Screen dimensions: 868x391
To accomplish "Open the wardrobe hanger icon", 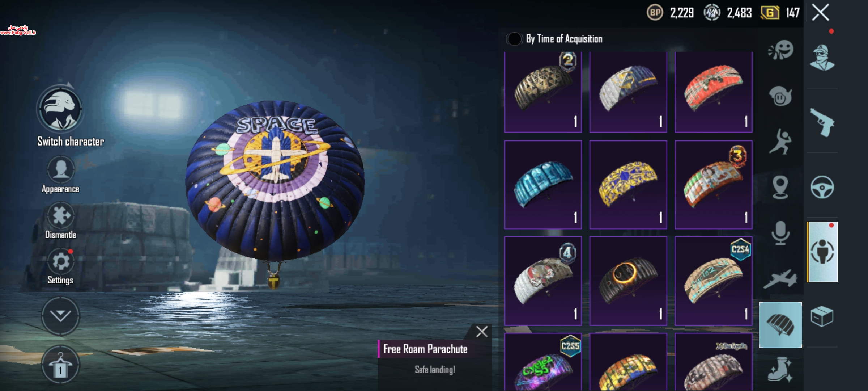I will (60, 365).
